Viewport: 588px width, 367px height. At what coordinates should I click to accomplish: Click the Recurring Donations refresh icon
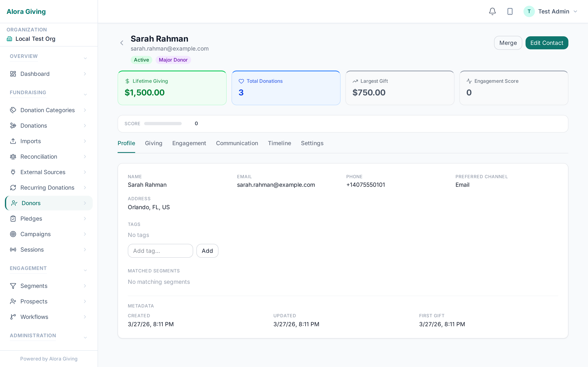click(x=13, y=188)
